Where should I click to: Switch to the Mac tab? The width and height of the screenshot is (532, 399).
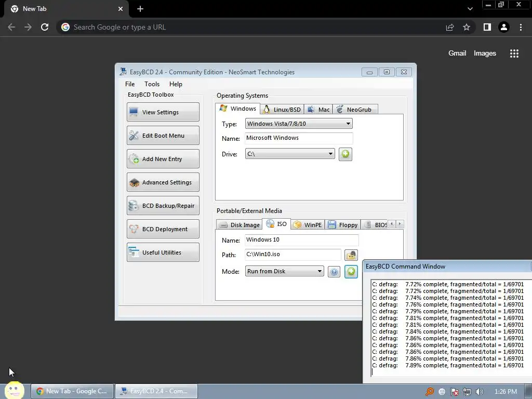[x=318, y=110]
